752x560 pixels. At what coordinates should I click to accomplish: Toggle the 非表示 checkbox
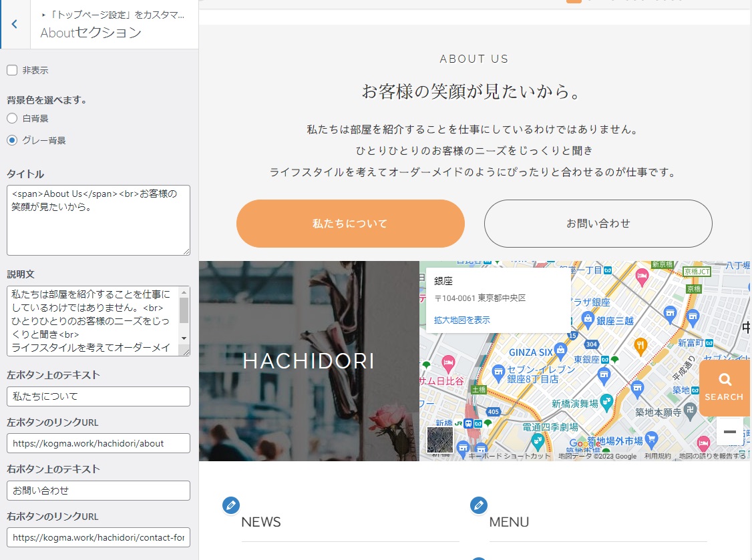(12, 71)
